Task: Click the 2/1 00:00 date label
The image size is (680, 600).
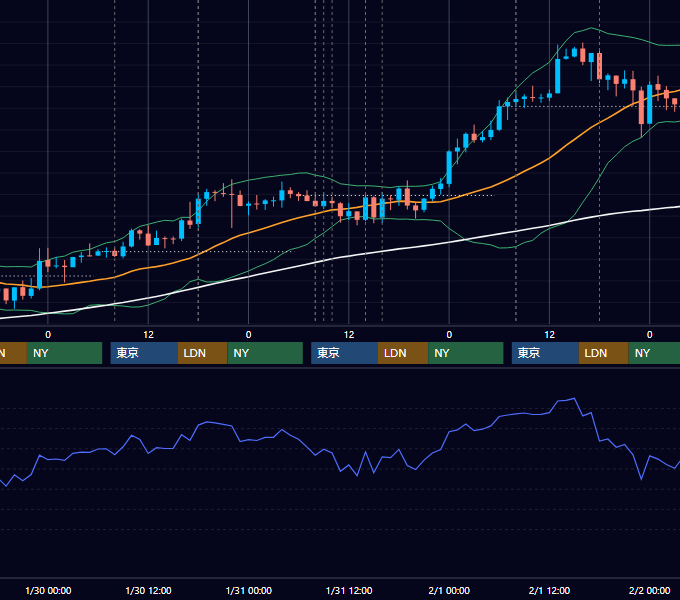Action: 449,590
